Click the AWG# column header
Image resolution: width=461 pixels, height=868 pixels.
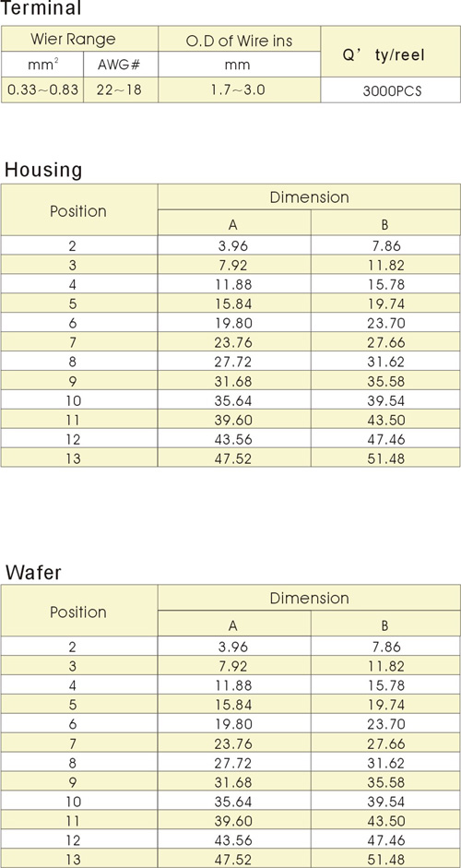tap(121, 65)
